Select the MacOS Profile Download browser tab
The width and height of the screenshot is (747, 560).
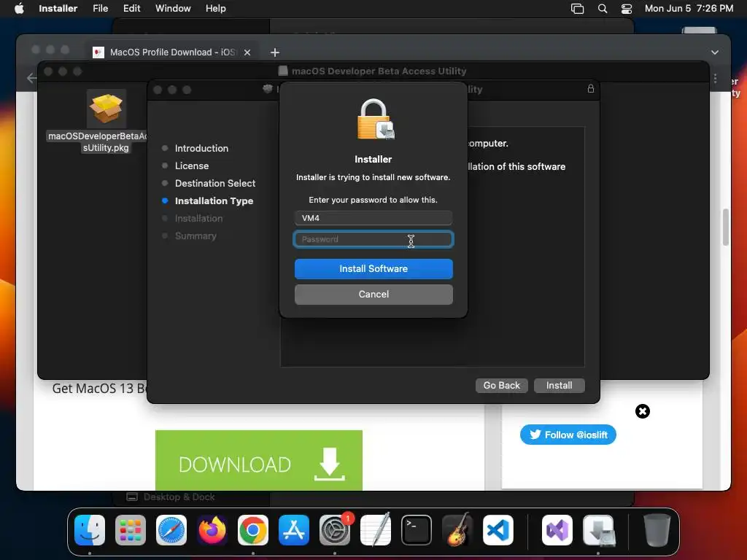click(173, 52)
